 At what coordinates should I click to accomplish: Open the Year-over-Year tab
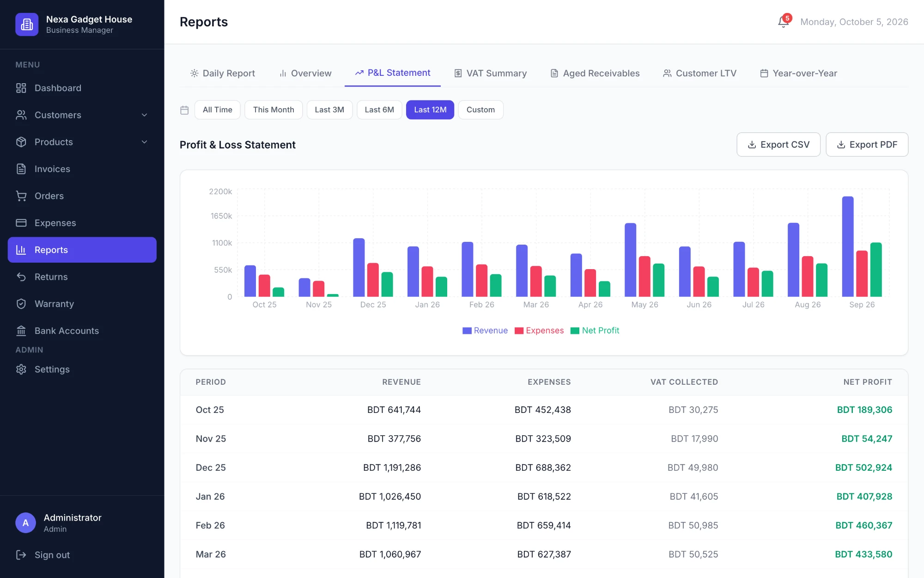[x=799, y=73]
